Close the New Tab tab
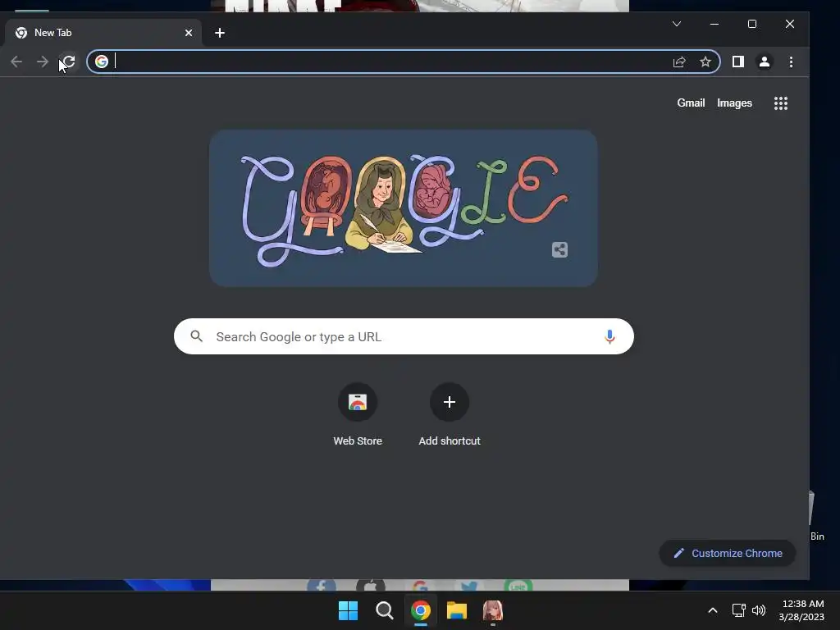 point(189,33)
